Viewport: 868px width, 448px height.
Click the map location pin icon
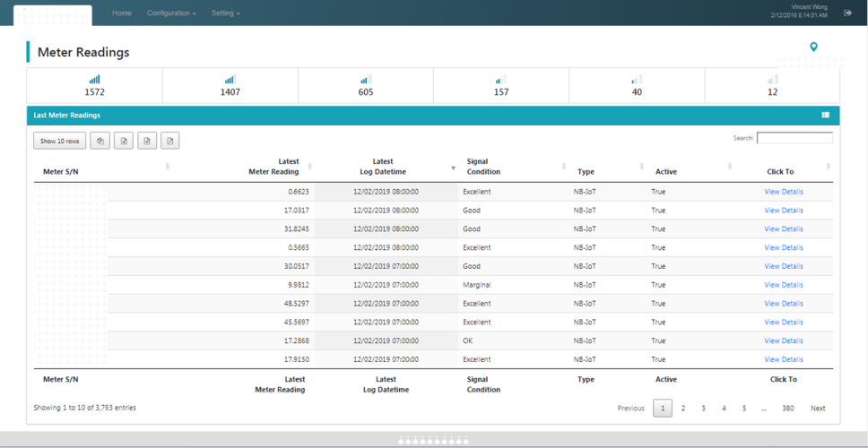click(x=813, y=47)
